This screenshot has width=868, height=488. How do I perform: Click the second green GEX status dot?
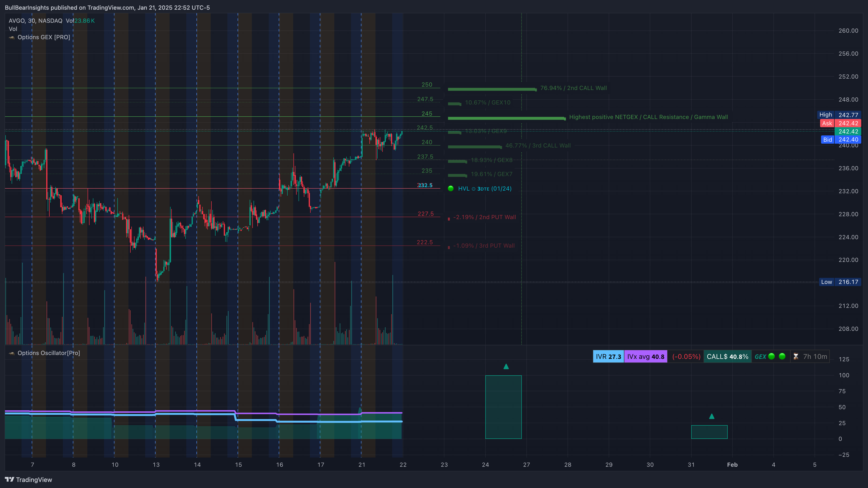[782, 356]
